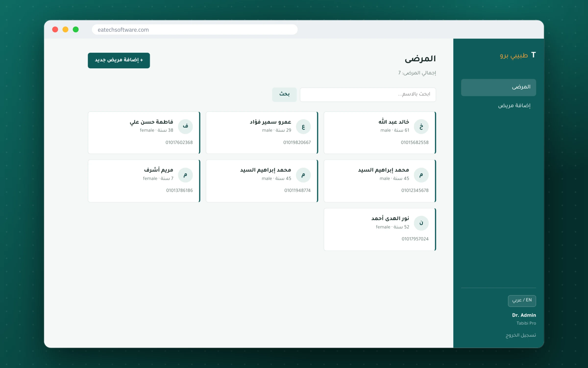Open patient name فاطمة حسن علي

pyautogui.click(x=151, y=122)
